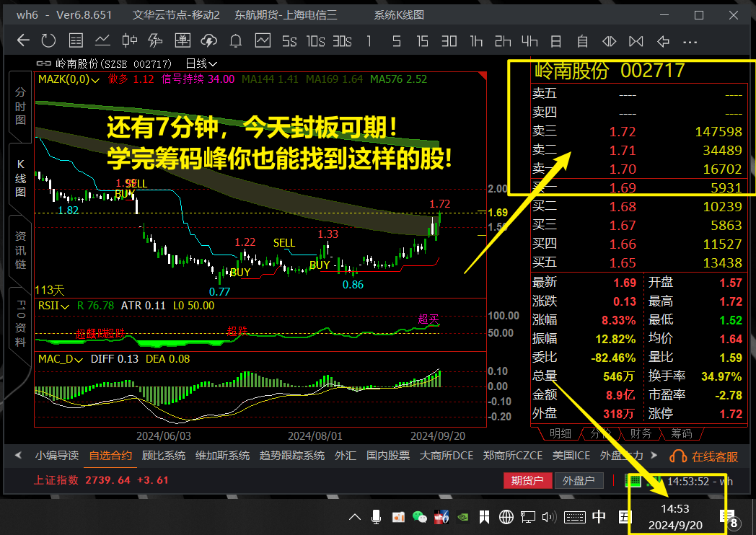The height and width of the screenshot is (535, 756).
Task: Select the line chart icon in toolbar
Action: (x=102, y=41)
